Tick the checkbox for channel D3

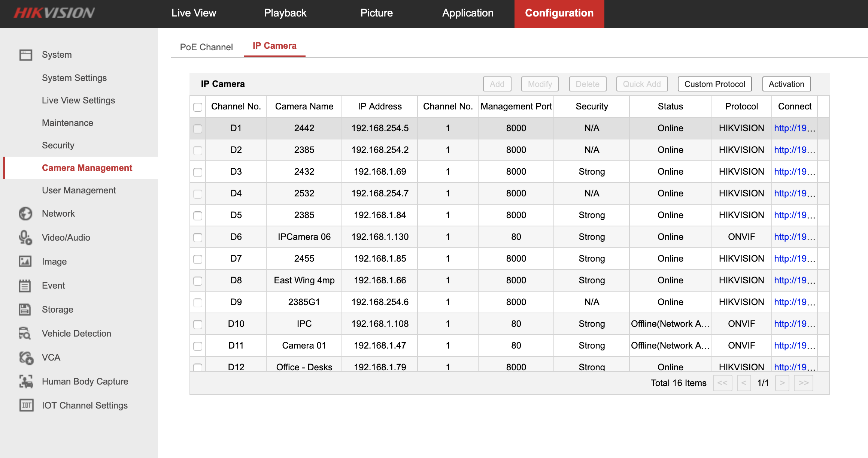coord(198,172)
